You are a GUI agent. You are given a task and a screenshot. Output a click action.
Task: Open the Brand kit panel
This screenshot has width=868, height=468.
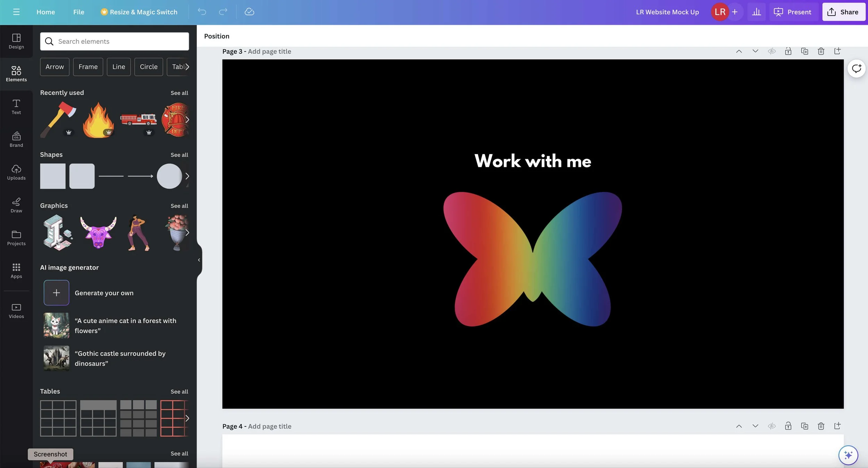click(16, 139)
